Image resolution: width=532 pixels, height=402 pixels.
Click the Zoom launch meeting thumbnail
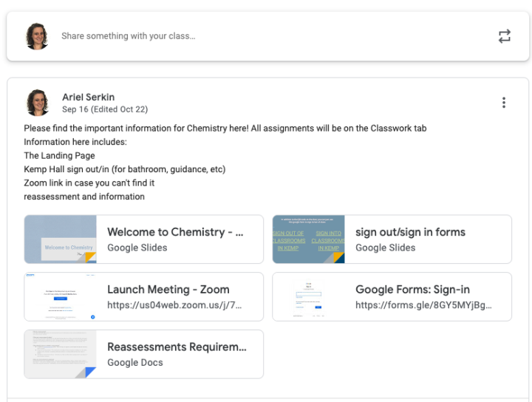[x=61, y=297]
